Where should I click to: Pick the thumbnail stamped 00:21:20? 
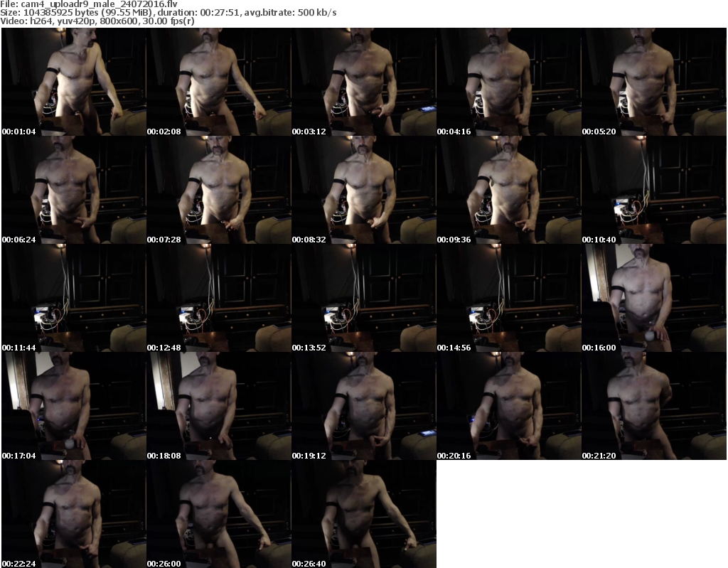tap(654, 406)
